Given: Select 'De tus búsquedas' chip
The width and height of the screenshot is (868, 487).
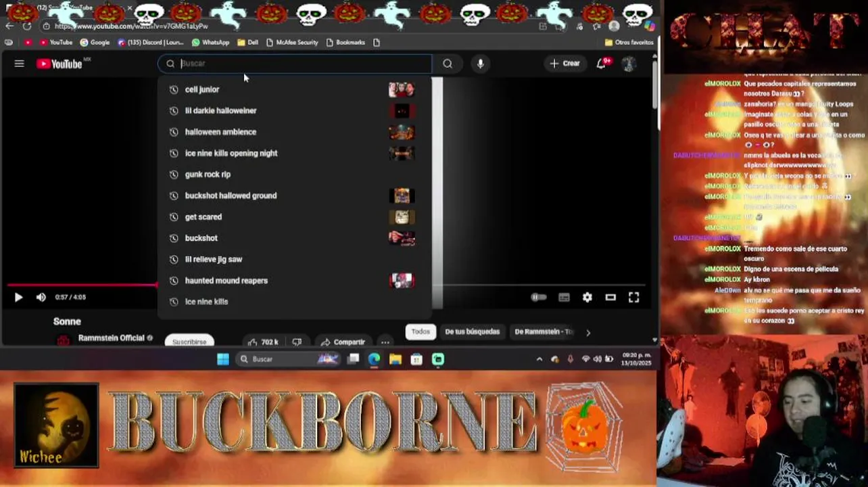Looking at the screenshot, I should tap(473, 331).
